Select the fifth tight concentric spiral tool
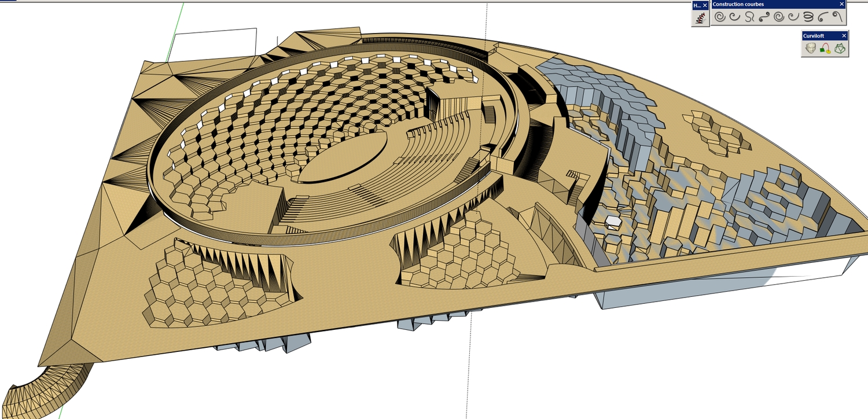 point(779,17)
